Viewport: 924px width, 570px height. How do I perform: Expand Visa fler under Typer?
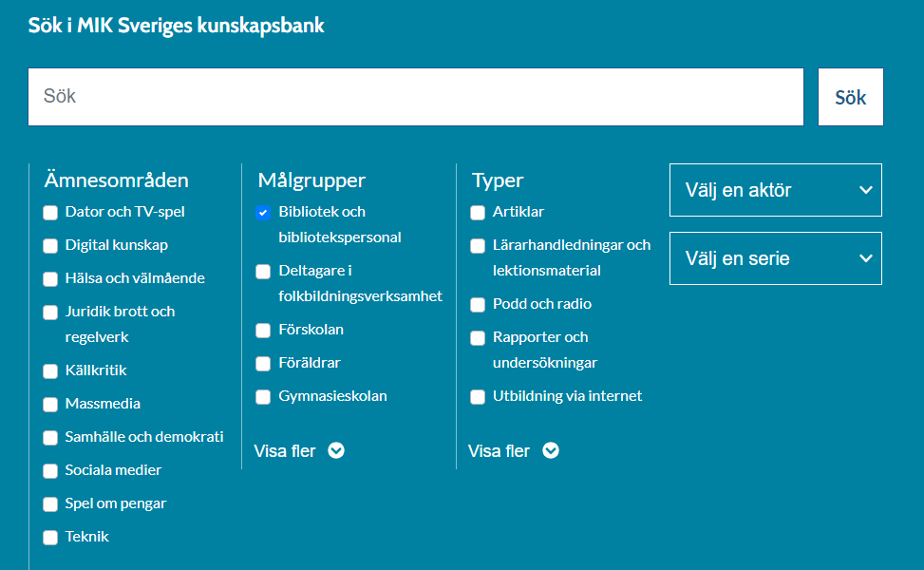pyautogui.click(x=513, y=451)
